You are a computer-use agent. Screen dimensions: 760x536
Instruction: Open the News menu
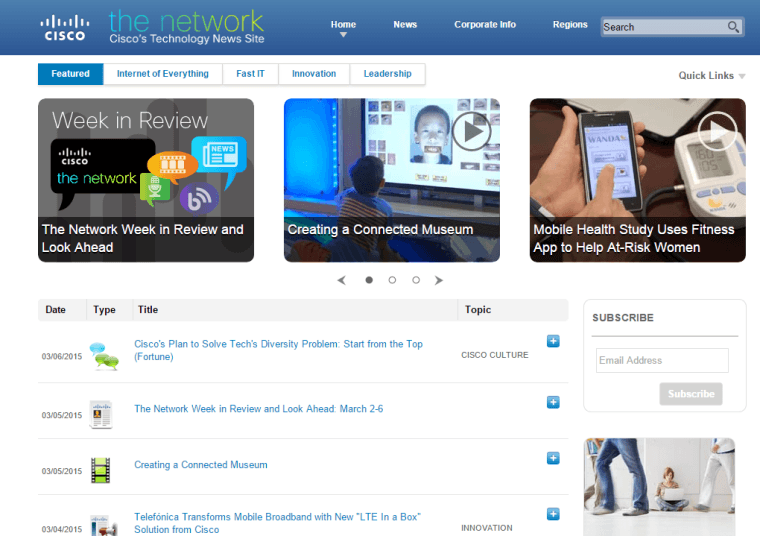405,24
